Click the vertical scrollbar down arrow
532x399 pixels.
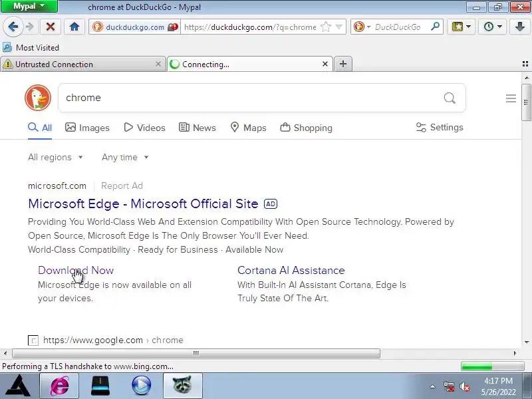527,342
